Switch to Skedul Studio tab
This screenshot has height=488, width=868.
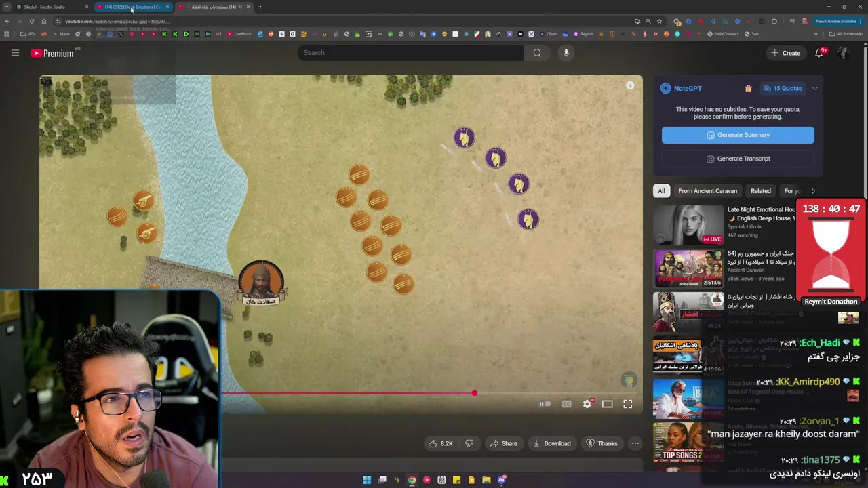(x=52, y=7)
